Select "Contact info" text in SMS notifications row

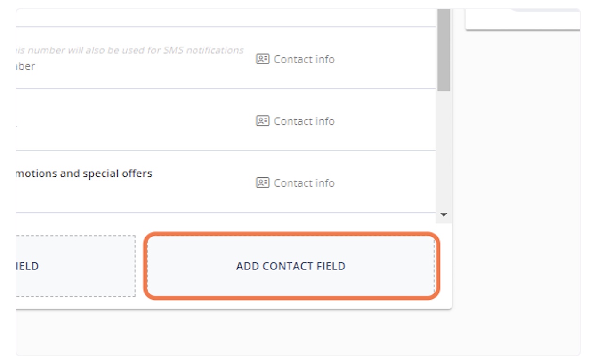click(304, 59)
